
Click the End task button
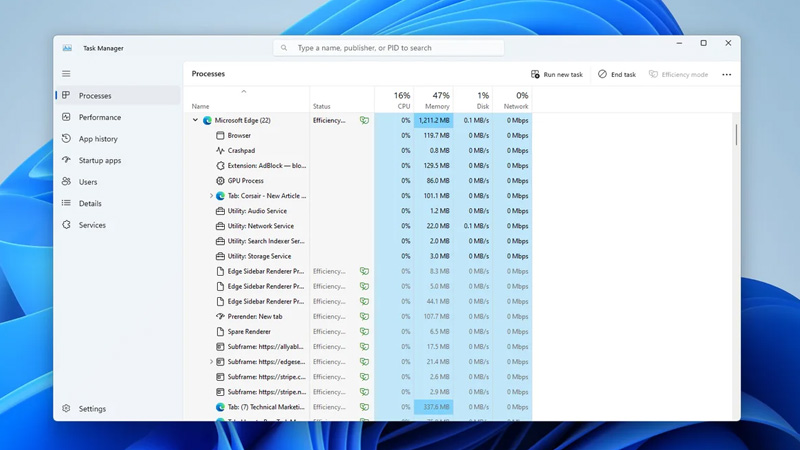pyautogui.click(x=617, y=74)
